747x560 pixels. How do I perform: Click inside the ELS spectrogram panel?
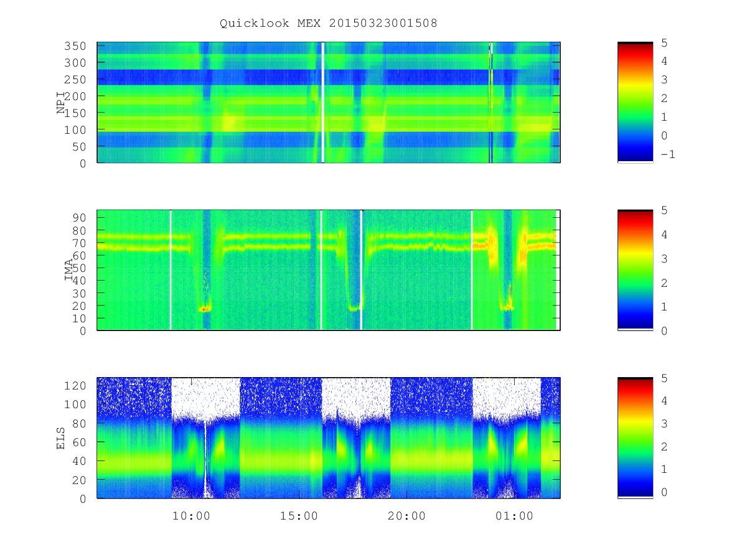coord(329,438)
